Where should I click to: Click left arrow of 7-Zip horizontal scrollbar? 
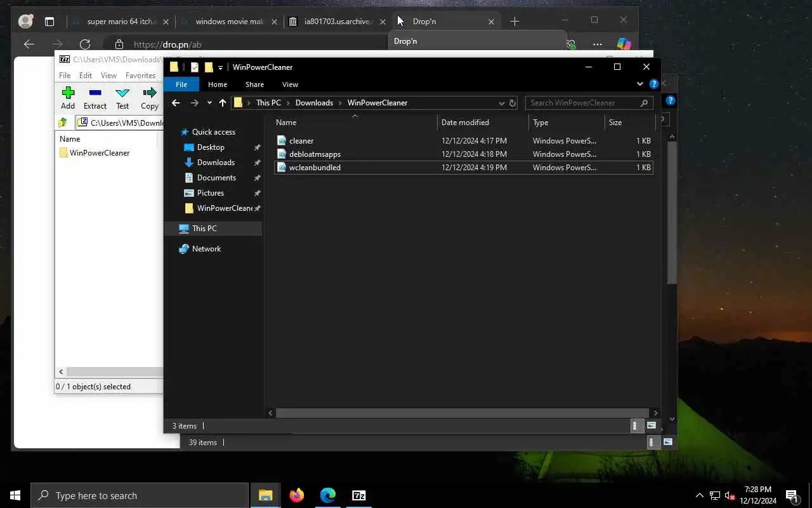coord(62,371)
